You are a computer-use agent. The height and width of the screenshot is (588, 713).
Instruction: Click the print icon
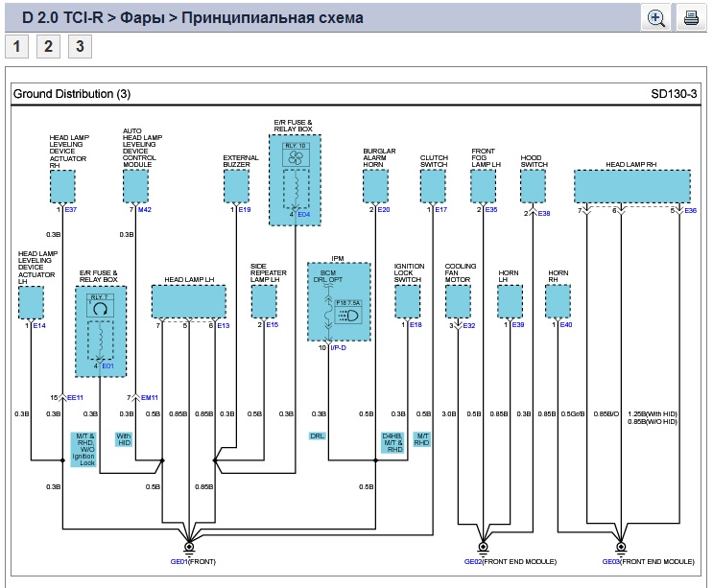(690, 17)
